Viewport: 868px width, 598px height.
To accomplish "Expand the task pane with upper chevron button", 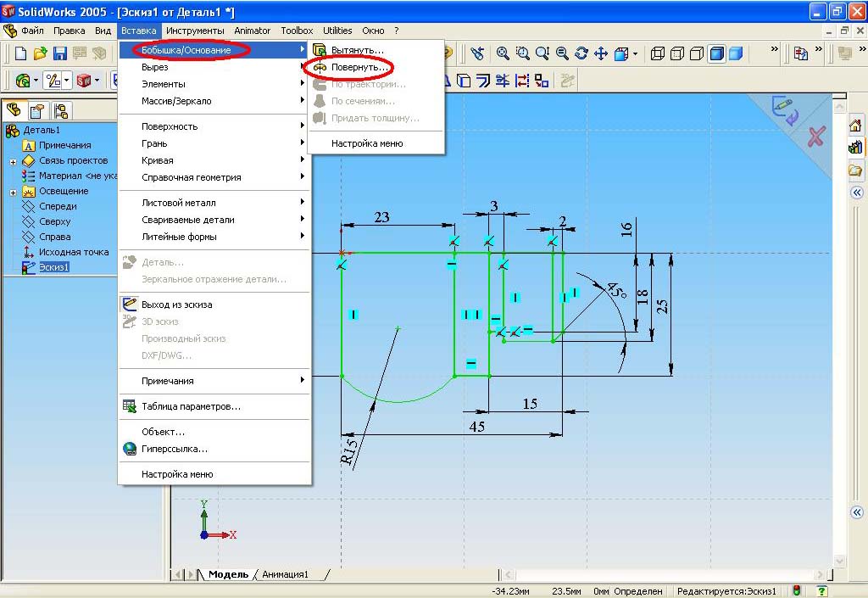I will point(857,193).
